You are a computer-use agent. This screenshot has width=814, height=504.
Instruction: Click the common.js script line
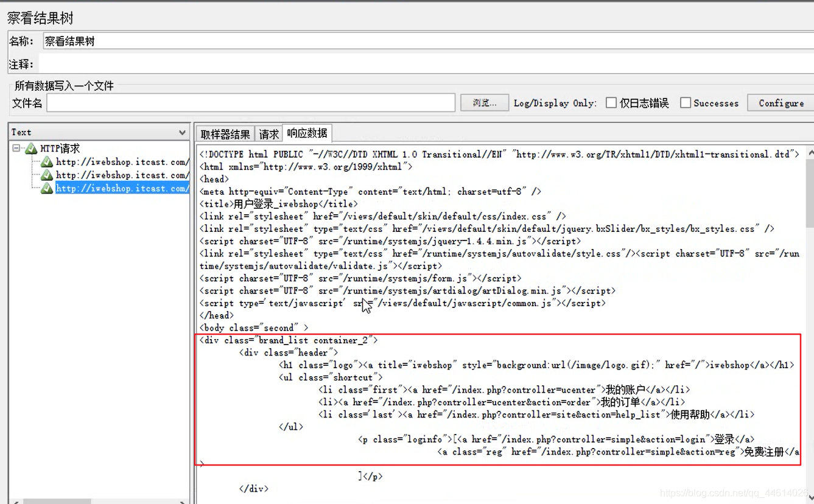(402, 303)
